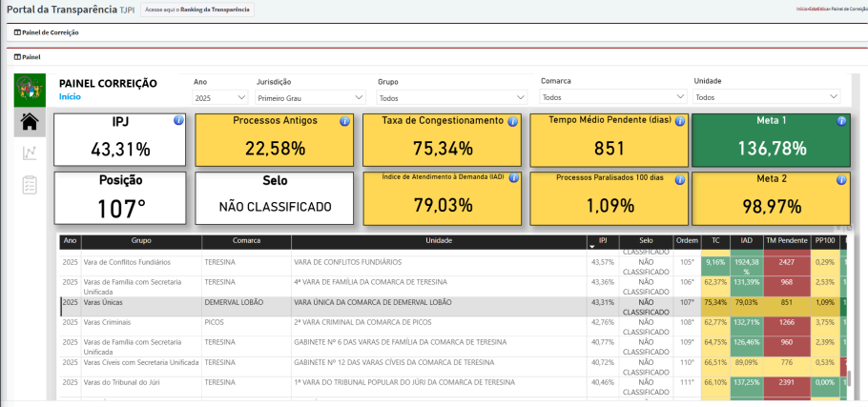Click the IAD column header
Image resolution: width=868 pixels, height=407 pixels.
tap(746, 241)
